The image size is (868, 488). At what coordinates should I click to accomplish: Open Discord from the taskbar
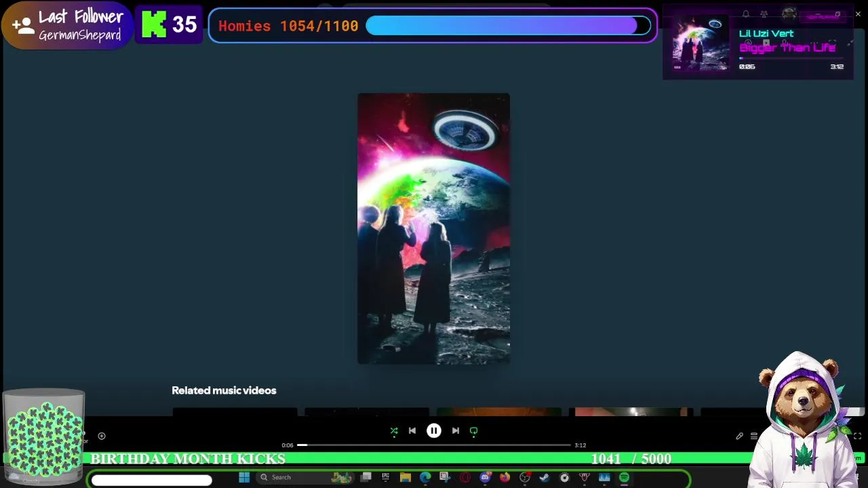point(485,477)
